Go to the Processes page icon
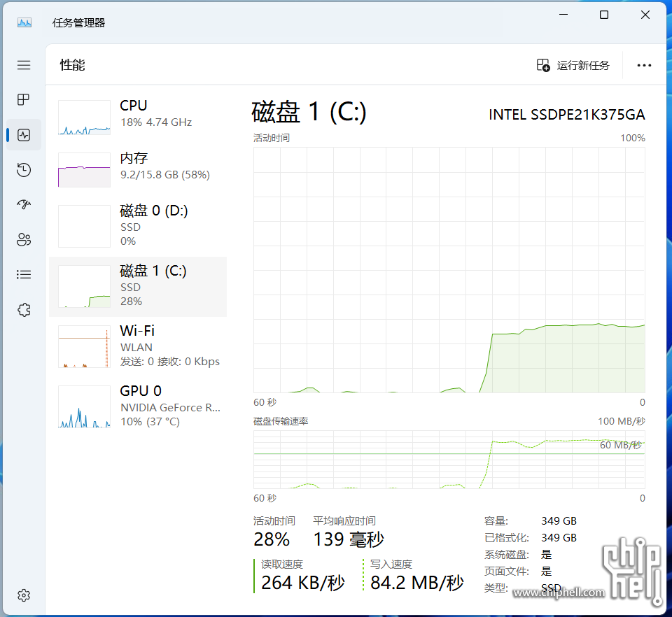 point(24,100)
